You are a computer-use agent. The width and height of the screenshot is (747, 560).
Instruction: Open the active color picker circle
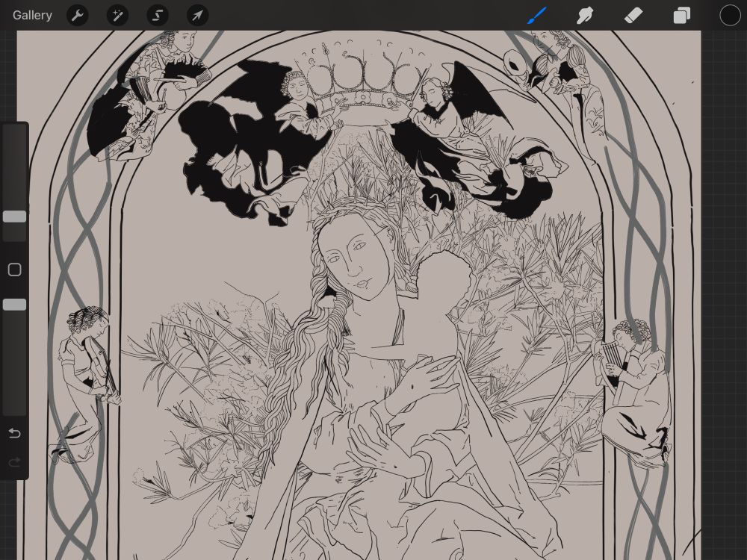(x=730, y=15)
